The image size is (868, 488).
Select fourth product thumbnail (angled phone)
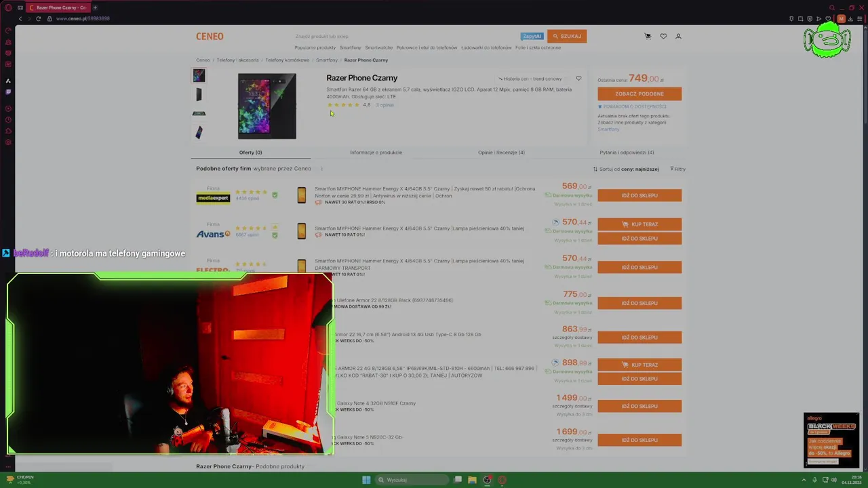click(x=199, y=133)
